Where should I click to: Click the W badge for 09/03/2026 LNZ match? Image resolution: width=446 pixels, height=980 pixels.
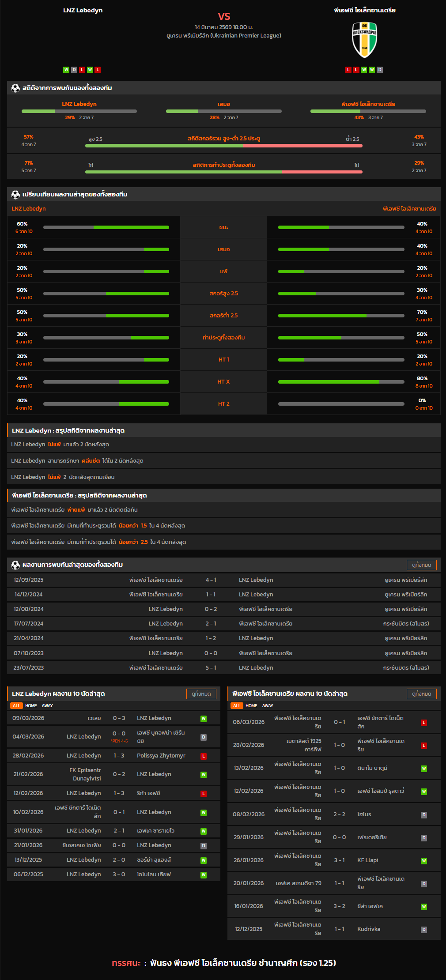(204, 718)
